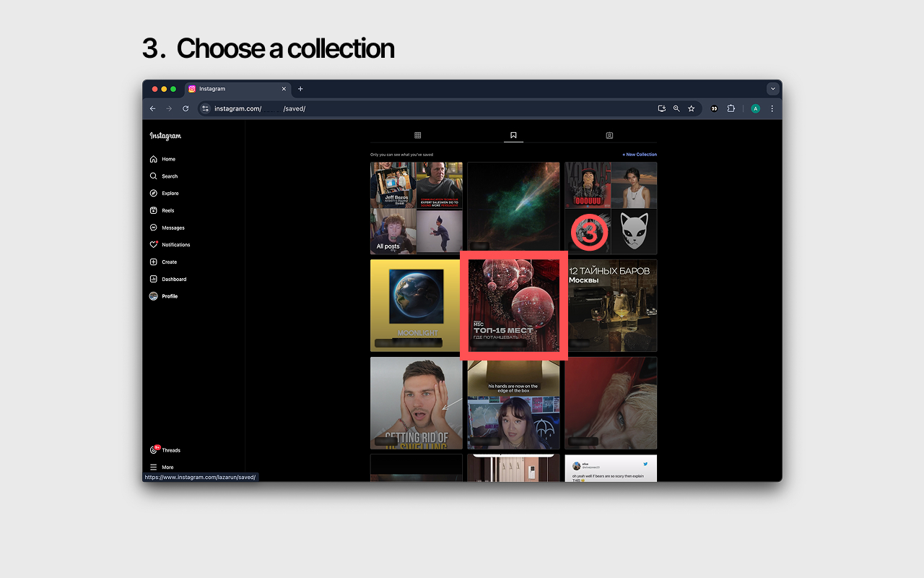
Task: Open Dashboard from sidebar
Action: point(167,279)
